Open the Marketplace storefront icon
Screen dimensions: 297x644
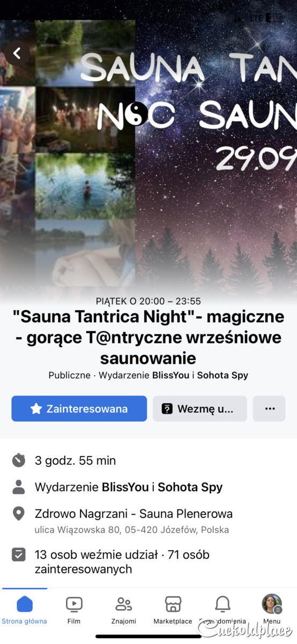[x=173, y=610]
